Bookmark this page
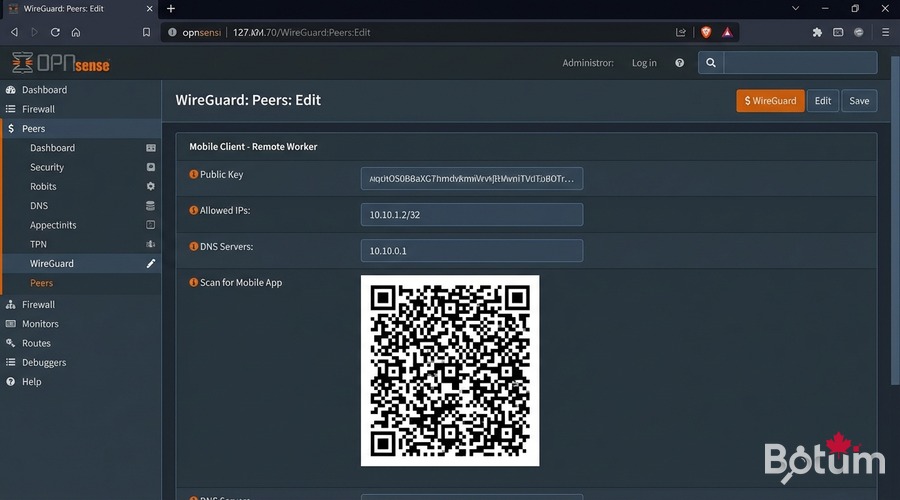Screen dimensions: 900x500 [x=146, y=33]
